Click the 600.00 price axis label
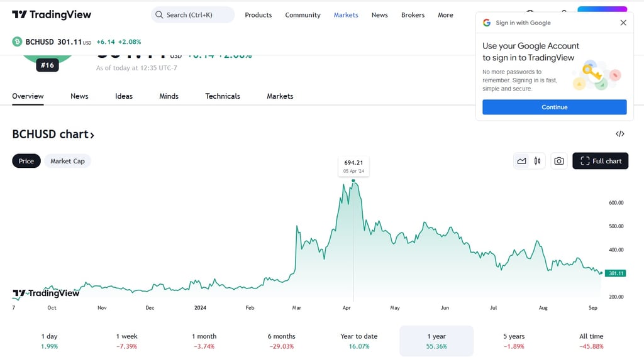 tap(616, 203)
